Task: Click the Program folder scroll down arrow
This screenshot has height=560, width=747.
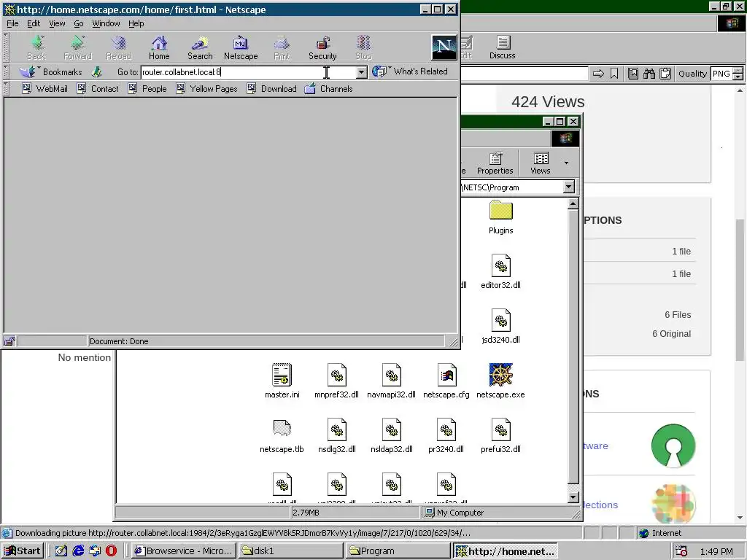Action: (573, 497)
